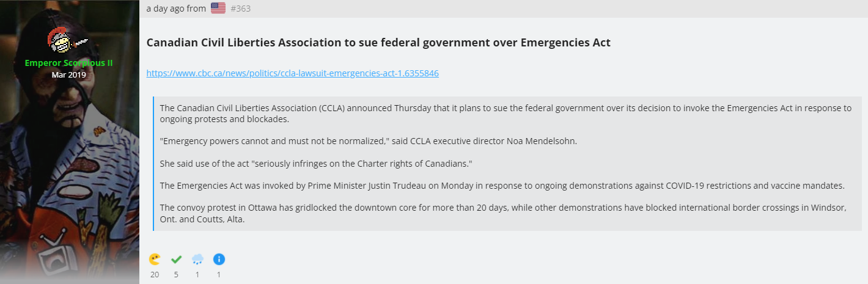Open post number #363 permalink
The width and height of the screenshot is (868, 284).
241,9
